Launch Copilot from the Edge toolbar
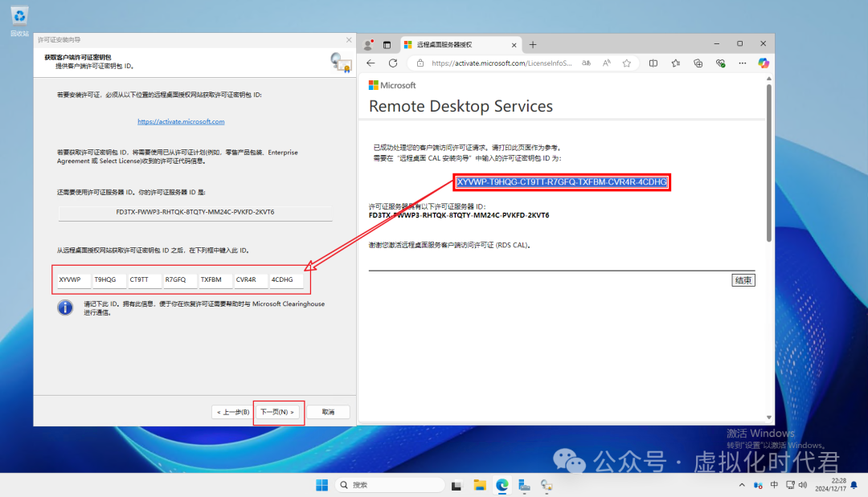 tap(764, 63)
